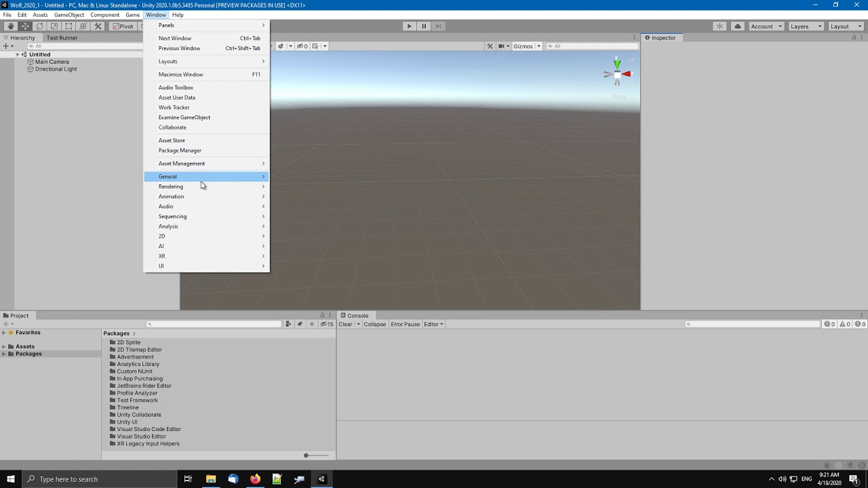Select the Rotate tool
Image resolution: width=868 pixels, height=488 pixels.
[x=39, y=26]
